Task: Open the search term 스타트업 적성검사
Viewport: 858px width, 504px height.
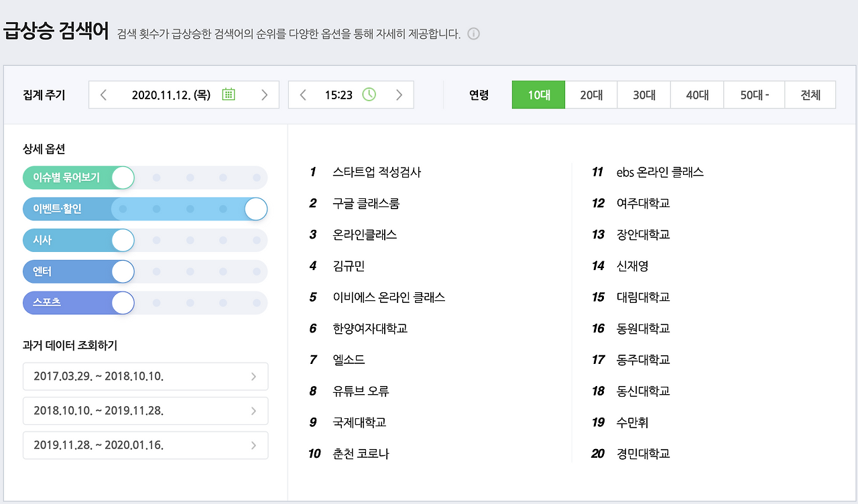Action: (377, 172)
